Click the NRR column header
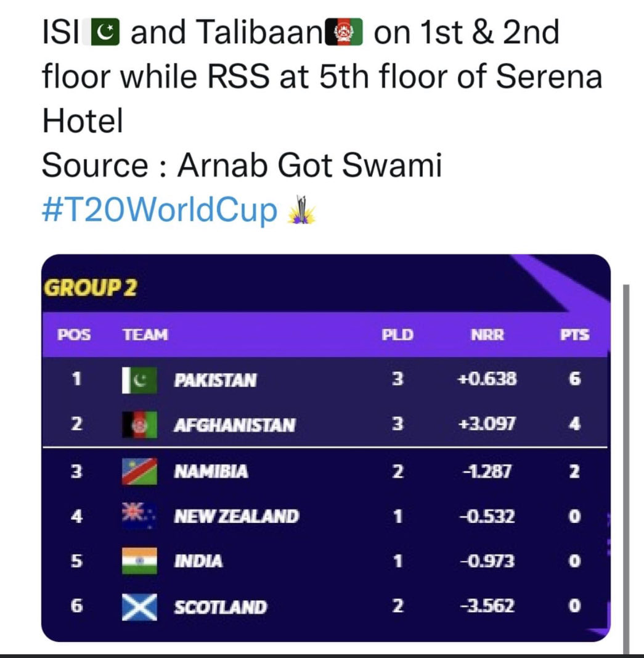 tap(487, 335)
